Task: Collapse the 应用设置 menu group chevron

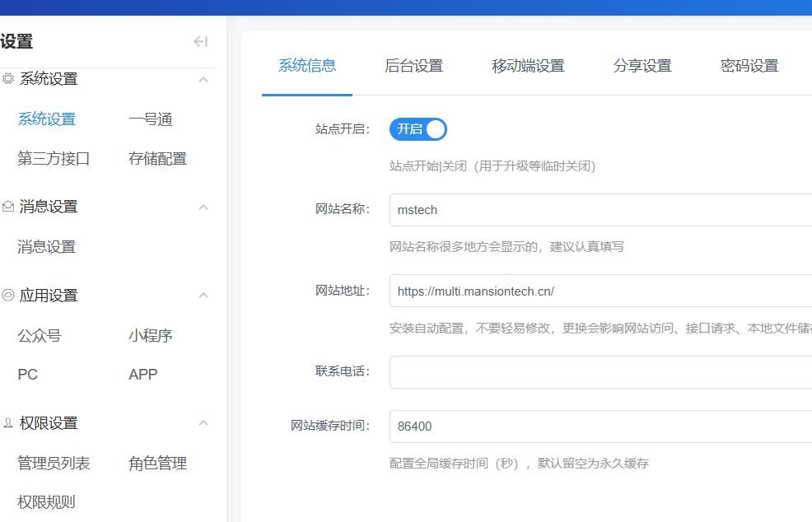Action: coord(203,296)
